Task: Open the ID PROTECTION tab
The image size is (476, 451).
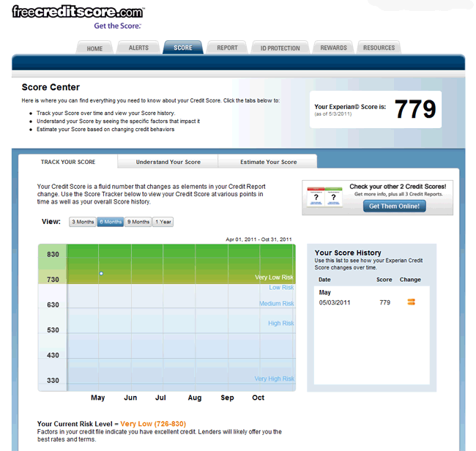Action: tap(280, 48)
